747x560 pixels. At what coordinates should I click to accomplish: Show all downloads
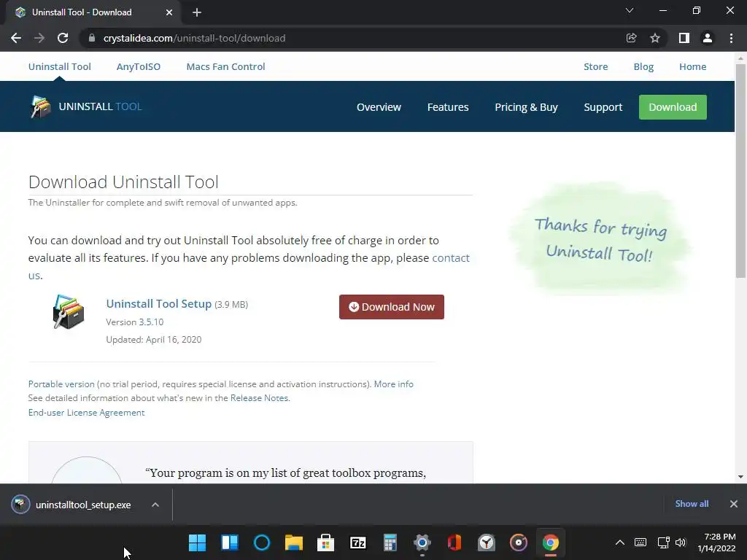click(x=692, y=504)
